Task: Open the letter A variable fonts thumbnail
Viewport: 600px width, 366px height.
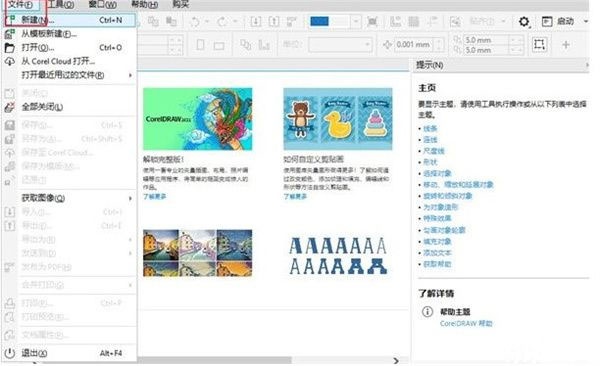Action: 338,256
